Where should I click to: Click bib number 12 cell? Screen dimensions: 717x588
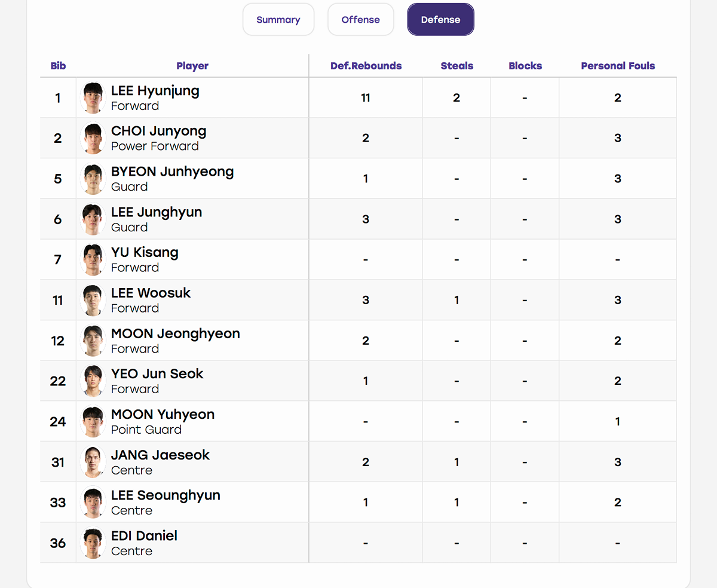coord(58,341)
